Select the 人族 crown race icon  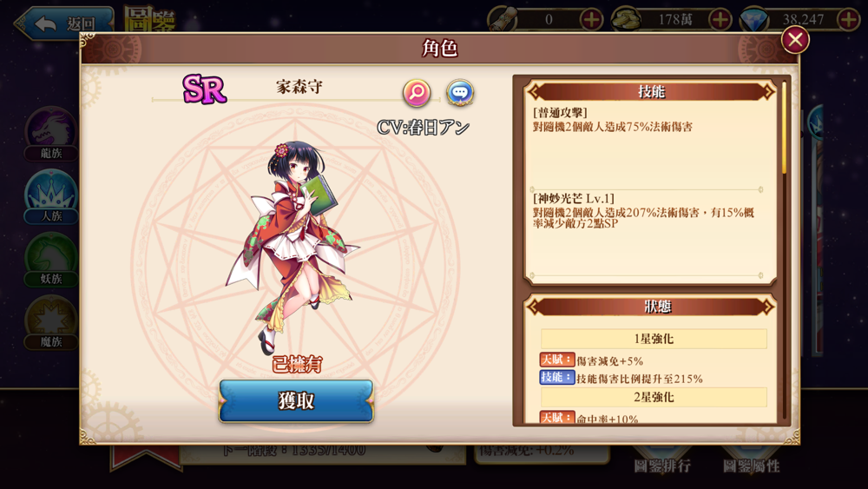point(51,197)
